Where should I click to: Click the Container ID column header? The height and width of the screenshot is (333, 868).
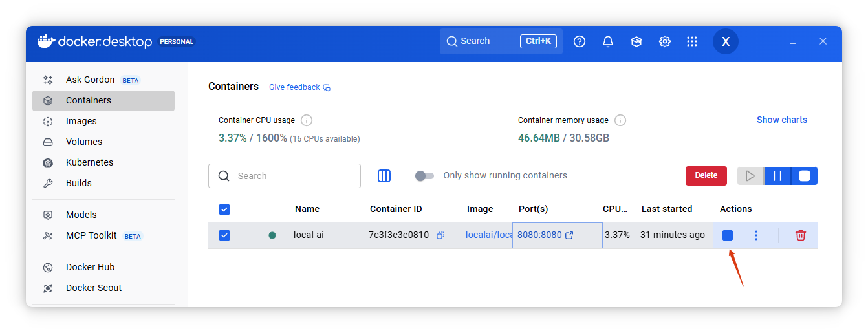pos(396,209)
